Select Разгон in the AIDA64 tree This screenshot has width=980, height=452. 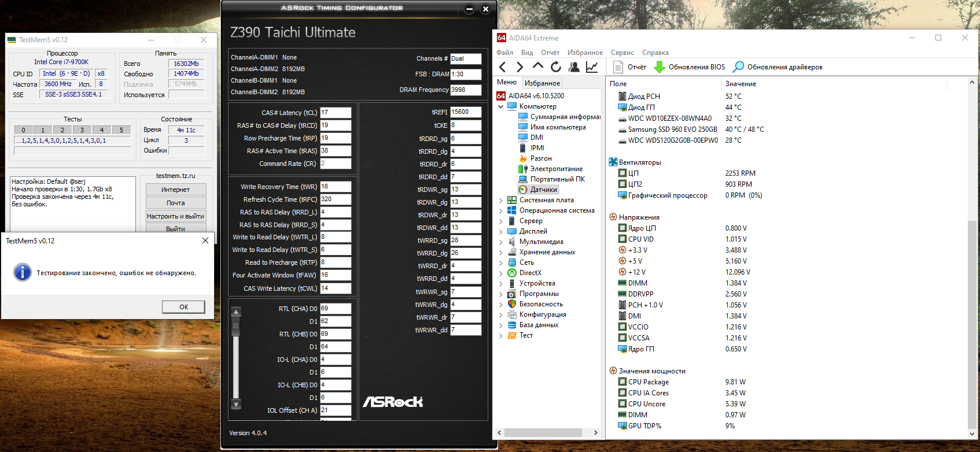coord(535,158)
